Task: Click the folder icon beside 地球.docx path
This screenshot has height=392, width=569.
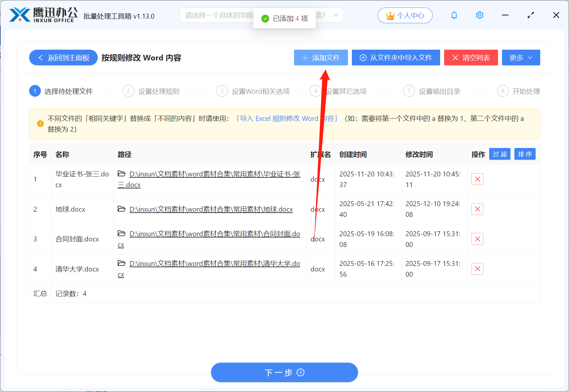Action: pyautogui.click(x=121, y=209)
